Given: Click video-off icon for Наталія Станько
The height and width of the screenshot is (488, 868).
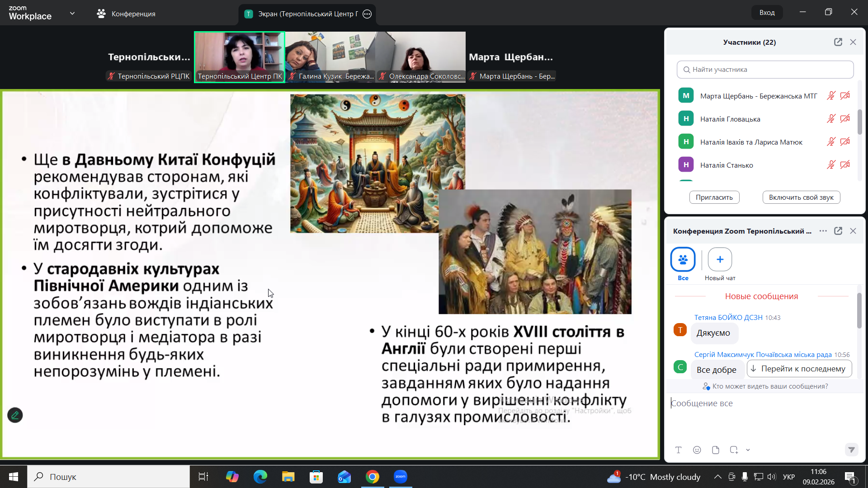Looking at the screenshot, I should tap(845, 165).
